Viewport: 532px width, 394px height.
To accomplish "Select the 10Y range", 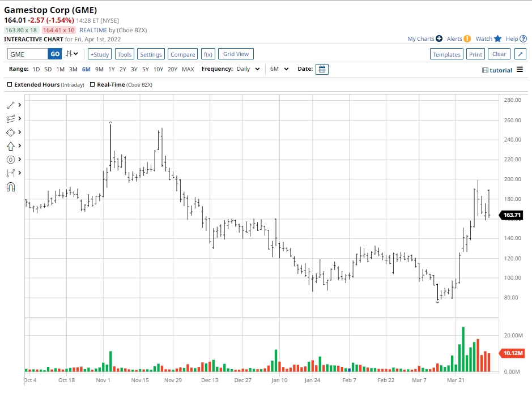I will pyautogui.click(x=158, y=69).
